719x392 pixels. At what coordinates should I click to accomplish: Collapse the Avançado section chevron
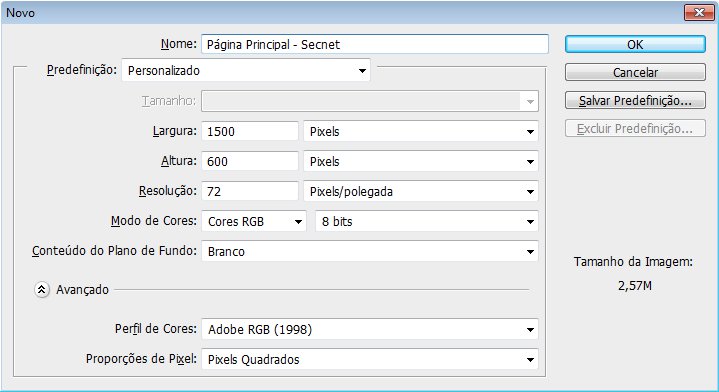42,290
